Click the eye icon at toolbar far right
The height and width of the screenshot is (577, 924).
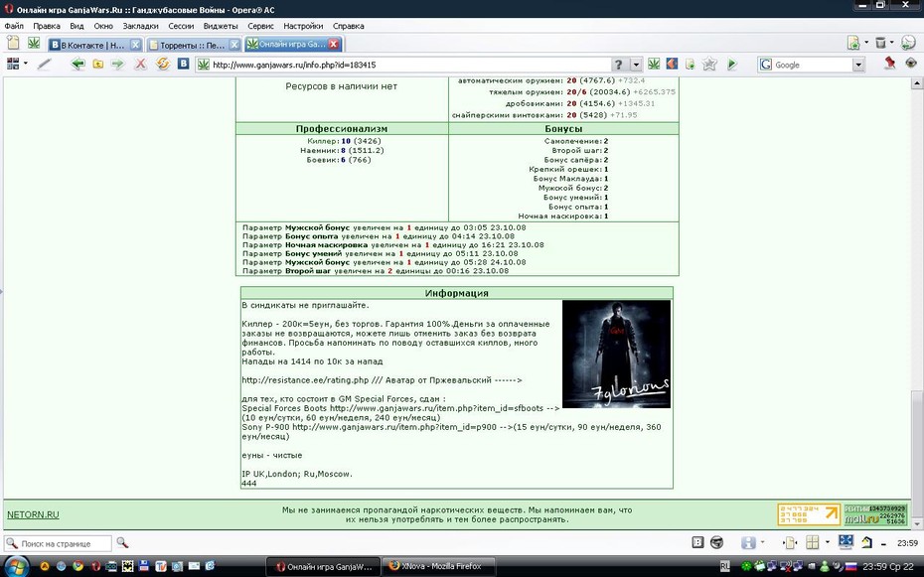click(911, 63)
